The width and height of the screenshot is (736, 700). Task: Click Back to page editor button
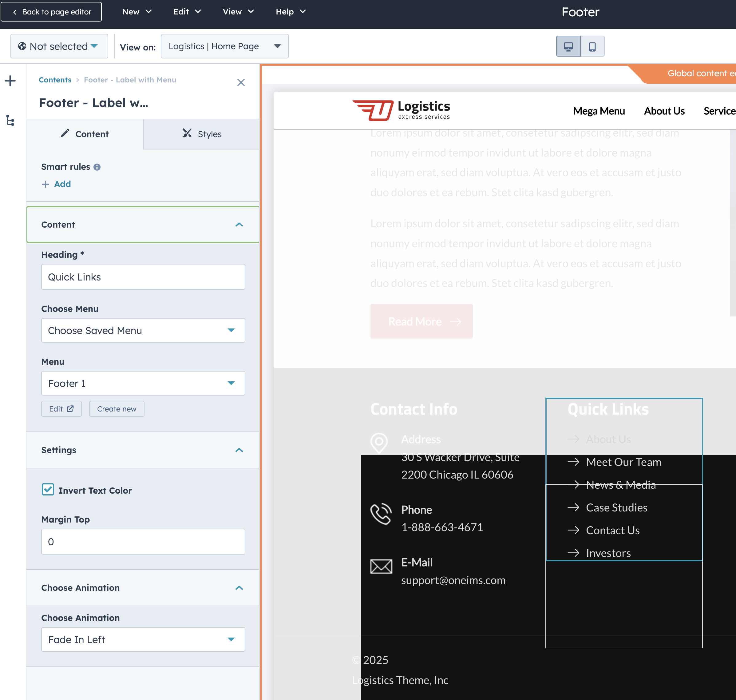[51, 12]
